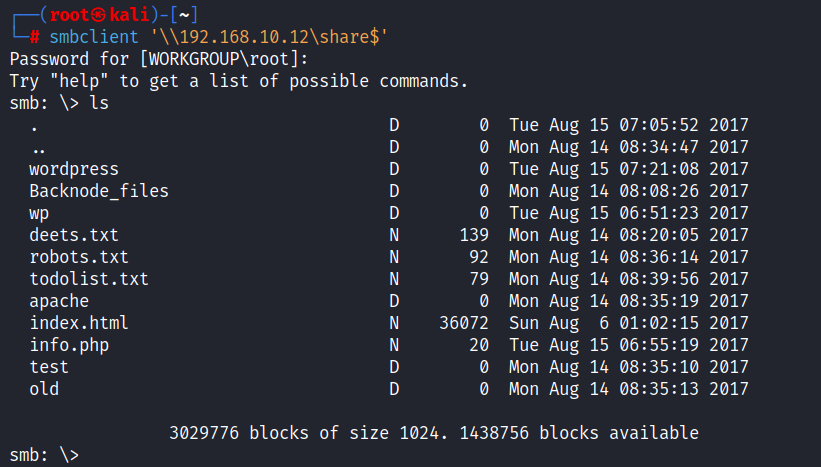Click the blocks available summary line
The image size is (821, 467).
tap(434, 433)
